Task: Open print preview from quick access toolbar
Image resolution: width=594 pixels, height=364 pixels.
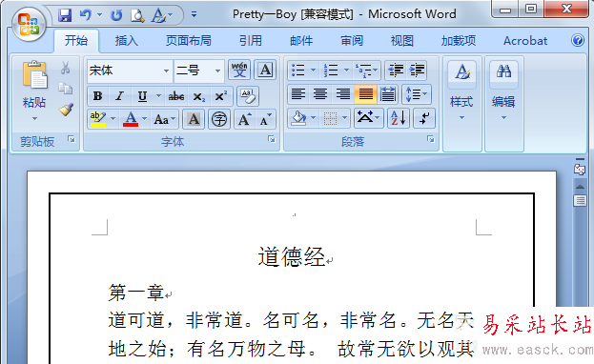Action: (x=137, y=15)
